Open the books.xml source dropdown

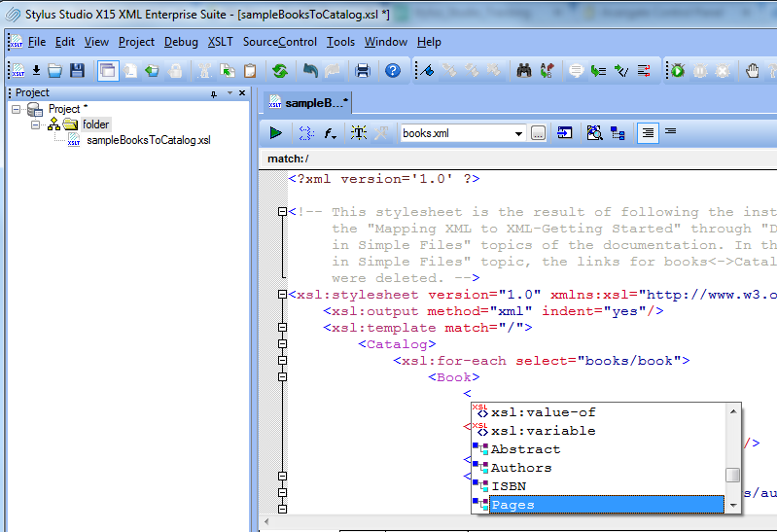pos(518,133)
